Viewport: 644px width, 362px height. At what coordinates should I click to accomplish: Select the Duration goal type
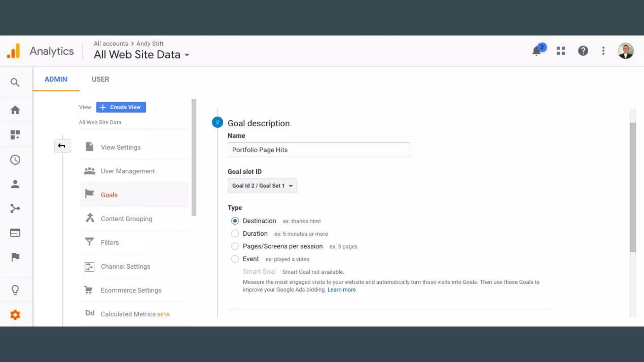click(235, 233)
